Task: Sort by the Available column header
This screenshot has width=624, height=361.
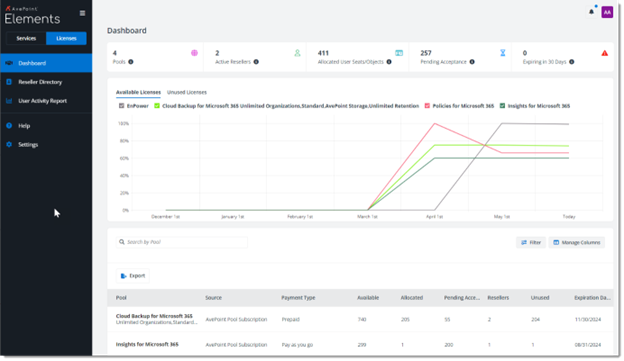Action: pos(368,298)
